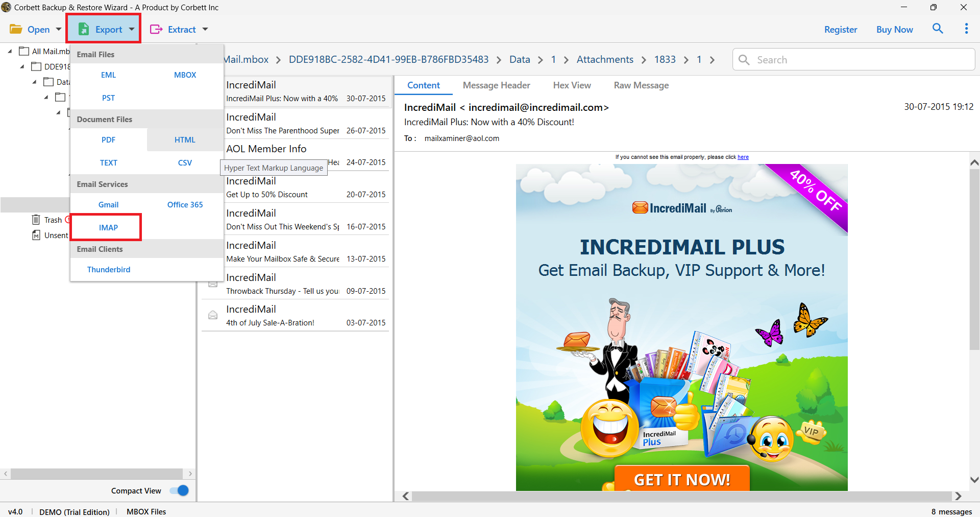Click the envelope icon beside 4th of July email
The width and height of the screenshot is (980, 517).
coord(213,315)
